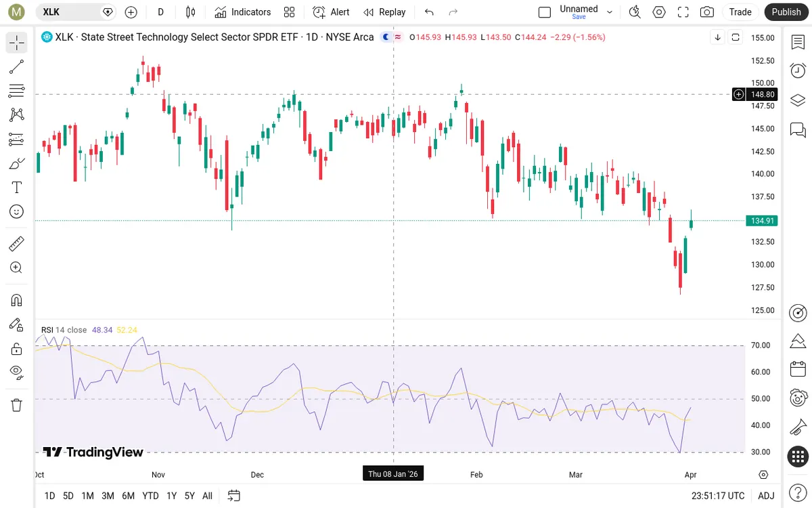Open the alerts clock panel
The width and height of the screenshot is (812, 508).
coord(798,71)
